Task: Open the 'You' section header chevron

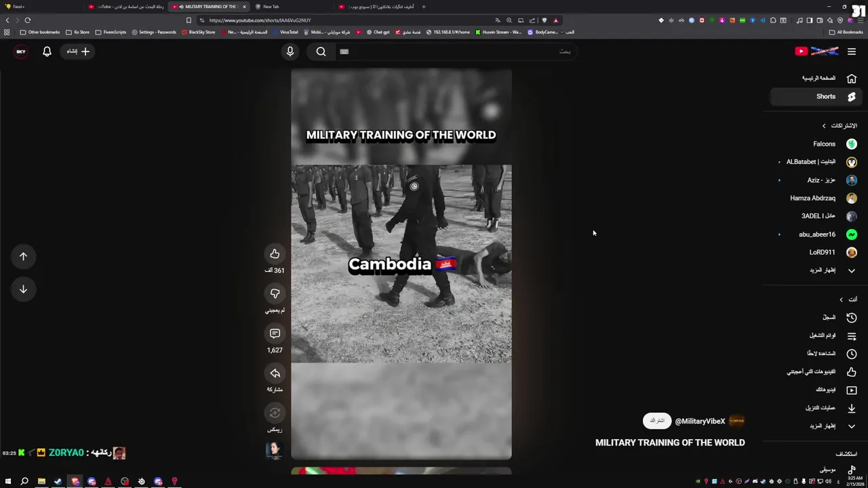Action: point(842,300)
